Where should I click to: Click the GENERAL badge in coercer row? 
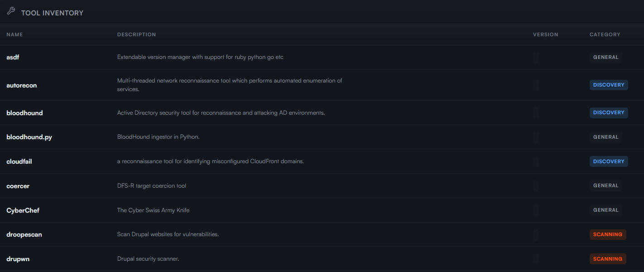click(x=606, y=185)
